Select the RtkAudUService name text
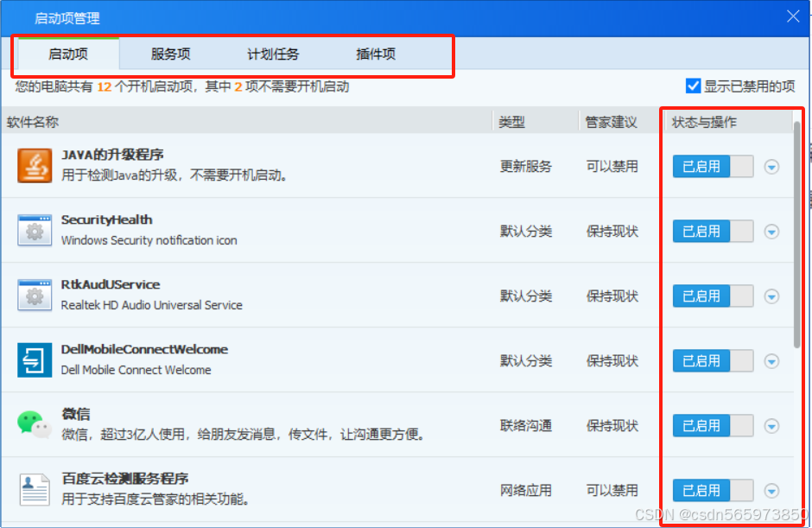This screenshot has height=528, width=812. click(x=111, y=284)
